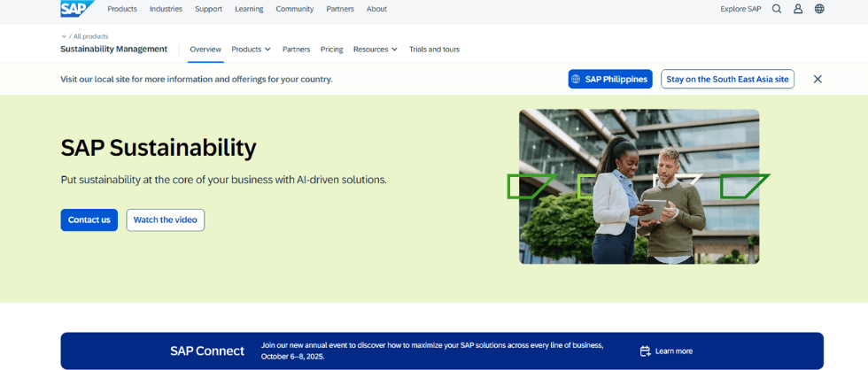Click the Watch the video button
The image size is (868, 370).
166,220
